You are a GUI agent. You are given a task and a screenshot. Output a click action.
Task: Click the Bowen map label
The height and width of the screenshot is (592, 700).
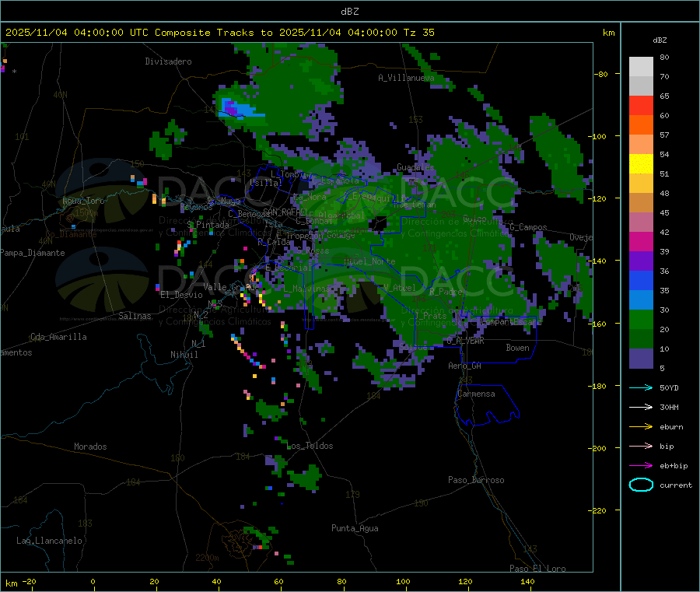[x=518, y=348]
